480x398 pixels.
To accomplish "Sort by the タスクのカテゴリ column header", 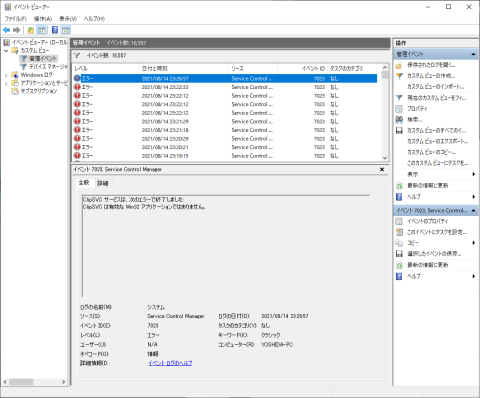I will click(x=352, y=68).
